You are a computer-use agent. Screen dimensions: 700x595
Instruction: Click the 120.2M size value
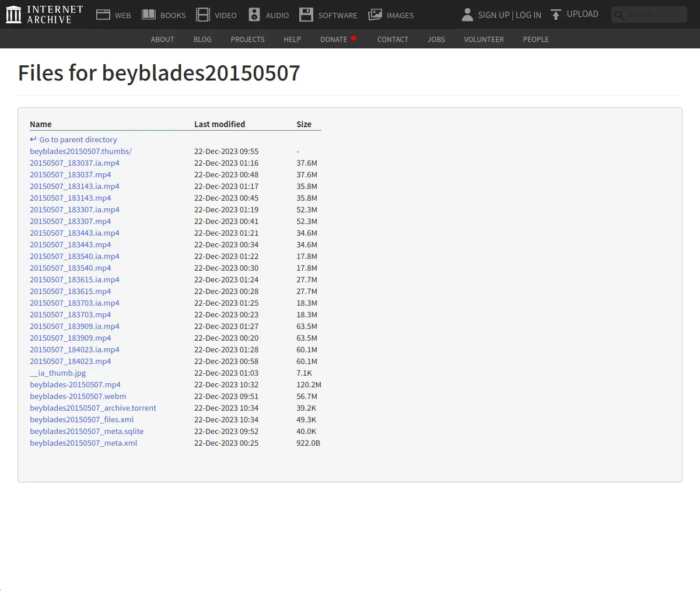[309, 384]
